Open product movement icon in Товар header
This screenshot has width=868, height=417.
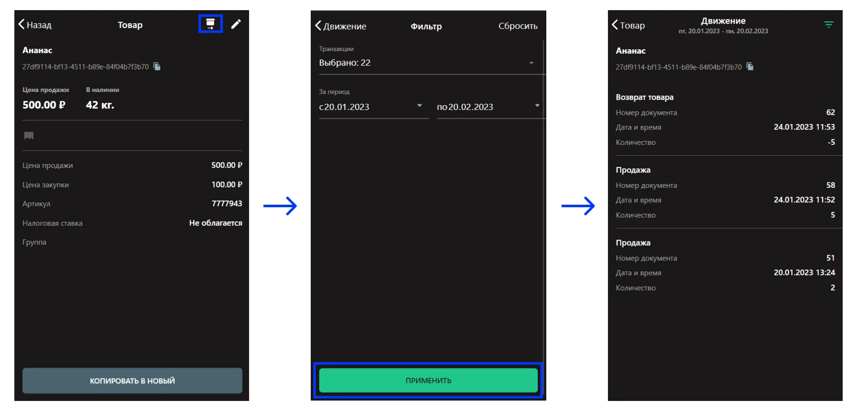pos(210,24)
